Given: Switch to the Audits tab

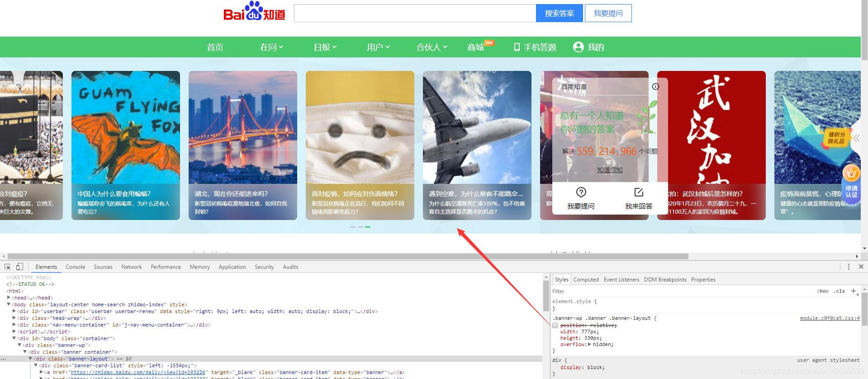Looking at the screenshot, I should 290,267.
